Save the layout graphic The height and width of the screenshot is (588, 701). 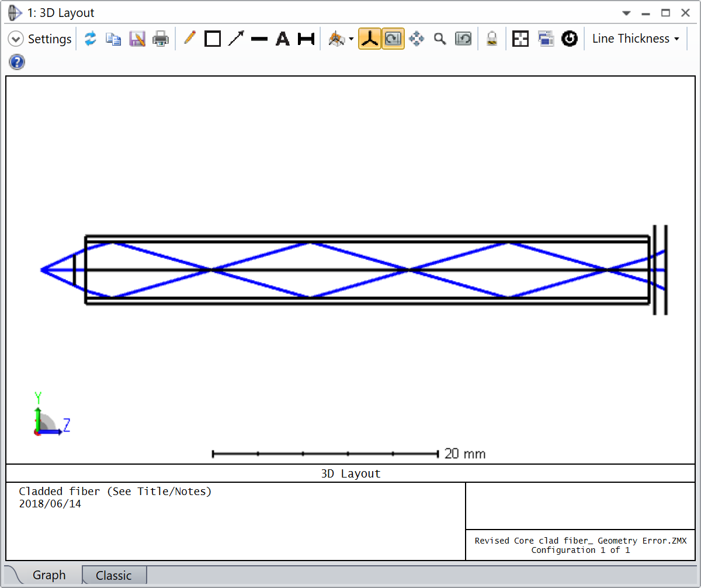[x=137, y=39]
